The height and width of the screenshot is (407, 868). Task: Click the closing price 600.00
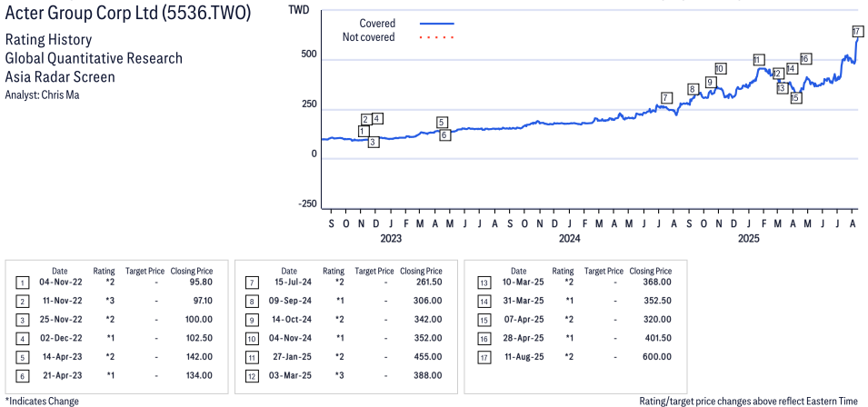tap(657, 357)
